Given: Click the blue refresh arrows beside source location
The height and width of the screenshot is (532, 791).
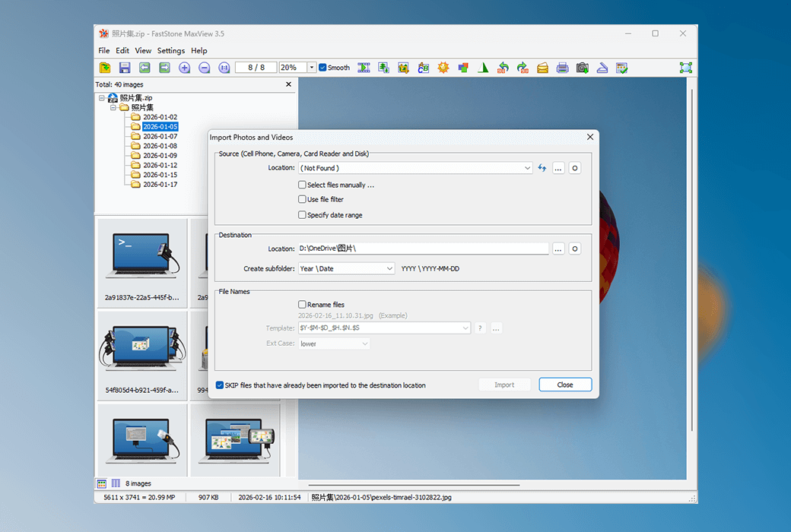Looking at the screenshot, I should 542,168.
